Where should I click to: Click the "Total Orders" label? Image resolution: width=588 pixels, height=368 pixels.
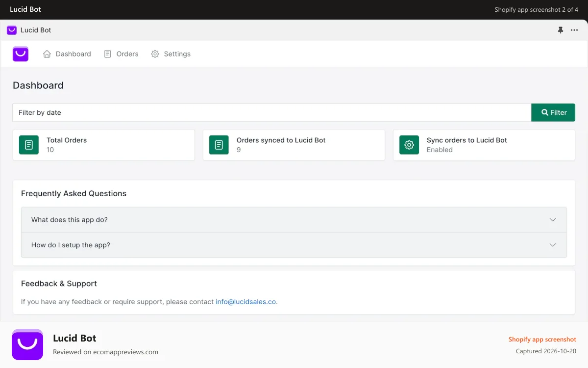(x=67, y=140)
